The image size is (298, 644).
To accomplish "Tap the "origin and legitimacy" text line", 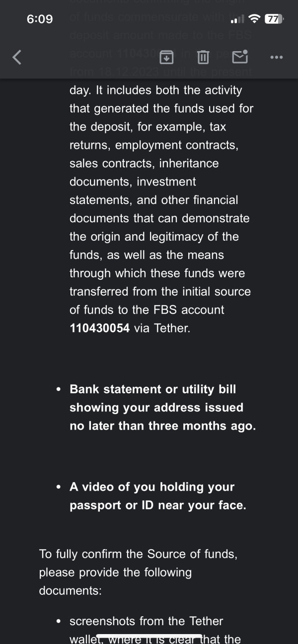I will click(x=154, y=237).
